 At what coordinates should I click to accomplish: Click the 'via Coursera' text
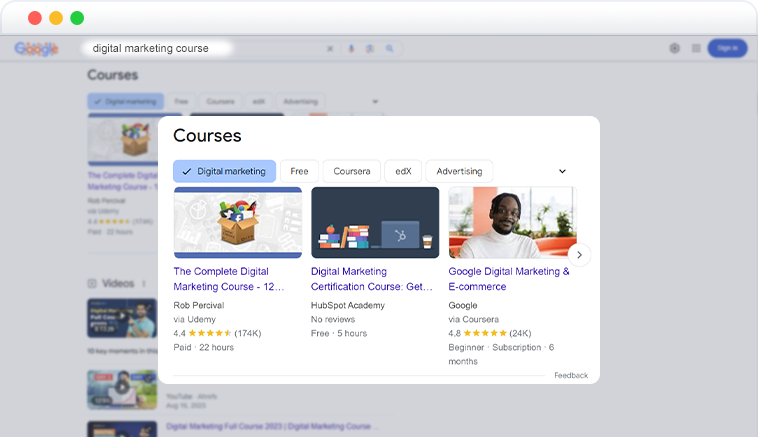tap(473, 319)
